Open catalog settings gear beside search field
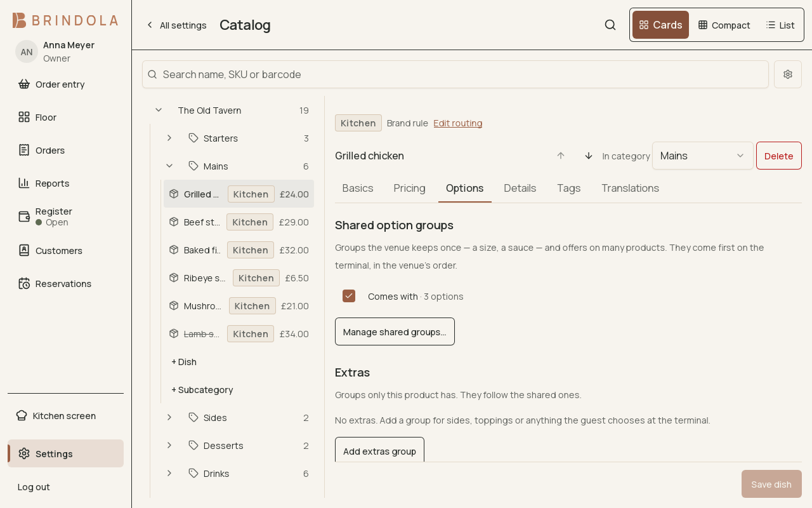This screenshot has width=812, height=508. 788,74
